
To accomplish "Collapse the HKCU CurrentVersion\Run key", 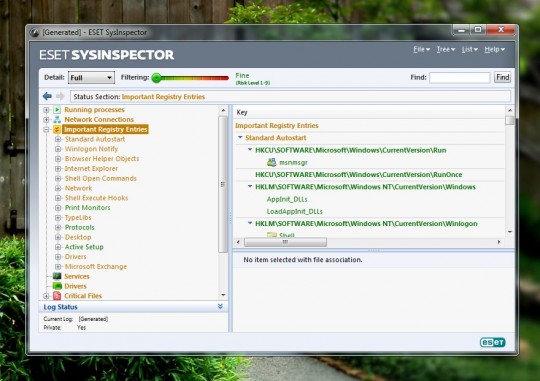I will (250, 150).
